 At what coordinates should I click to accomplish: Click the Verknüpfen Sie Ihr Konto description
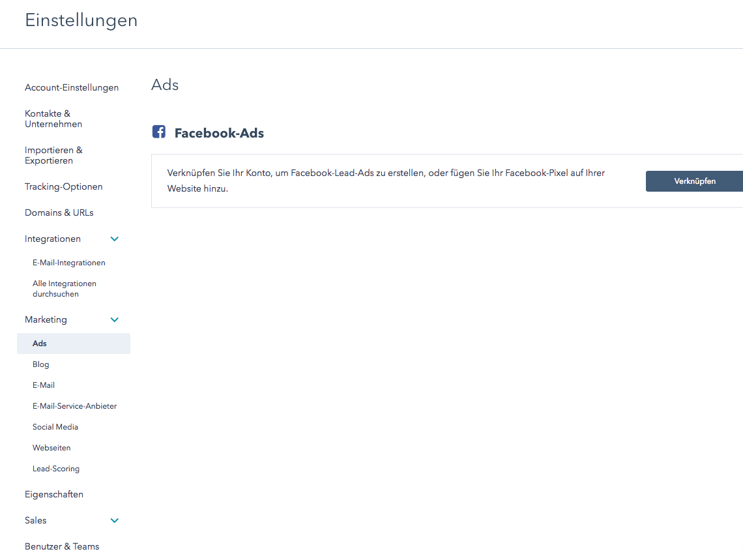[386, 181]
